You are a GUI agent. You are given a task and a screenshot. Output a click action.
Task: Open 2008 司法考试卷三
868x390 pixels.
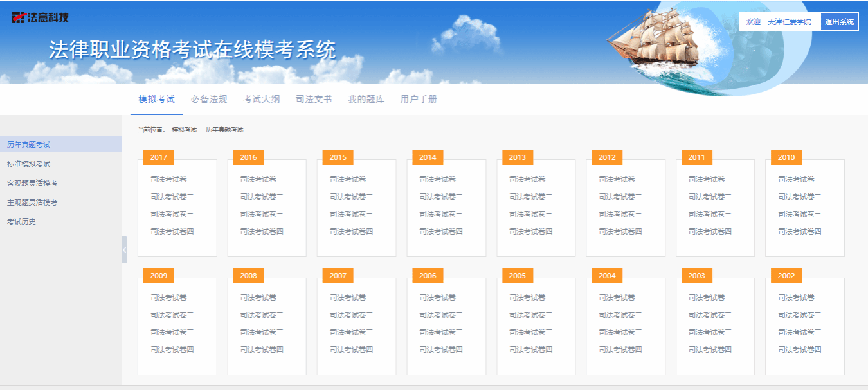click(262, 332)
